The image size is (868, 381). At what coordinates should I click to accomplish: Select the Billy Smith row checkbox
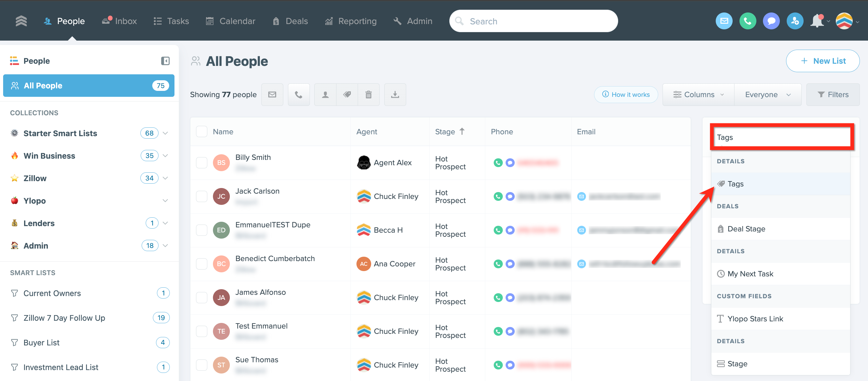(x=201, y=163)
